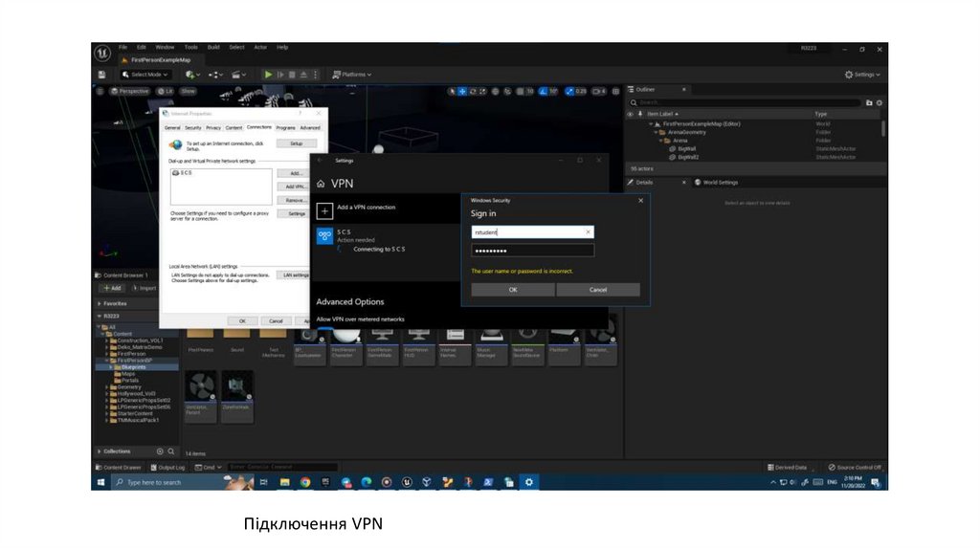Toggle the Outliner visibility eye column
Screen dimensions: 980x549
tap(630, 114)
